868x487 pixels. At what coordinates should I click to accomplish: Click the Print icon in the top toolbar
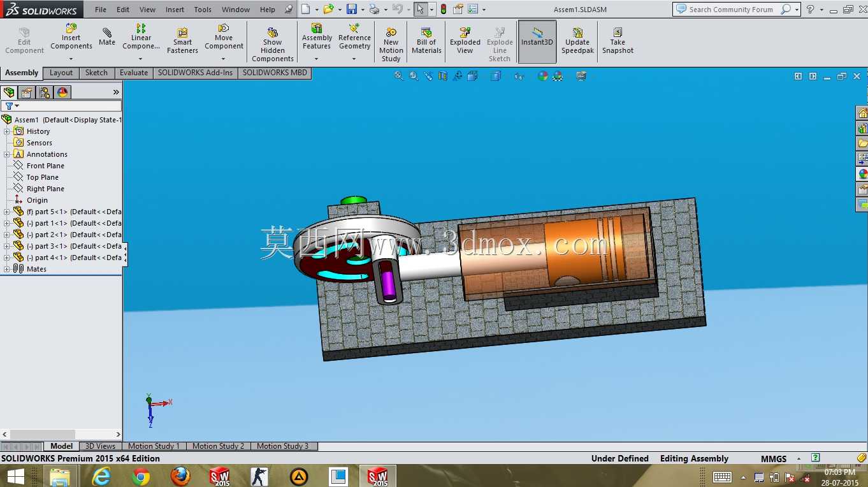pos(375,9)
